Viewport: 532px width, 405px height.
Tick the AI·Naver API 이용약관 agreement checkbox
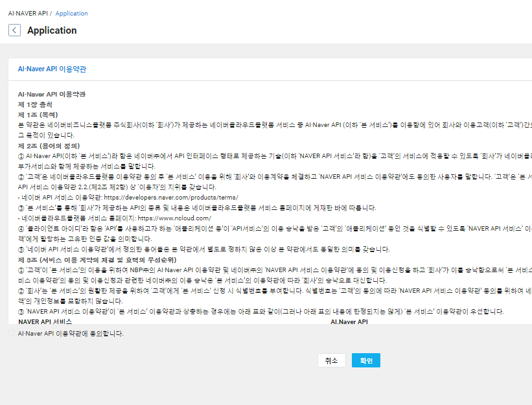pyautogui.click(x=12, y=334)
